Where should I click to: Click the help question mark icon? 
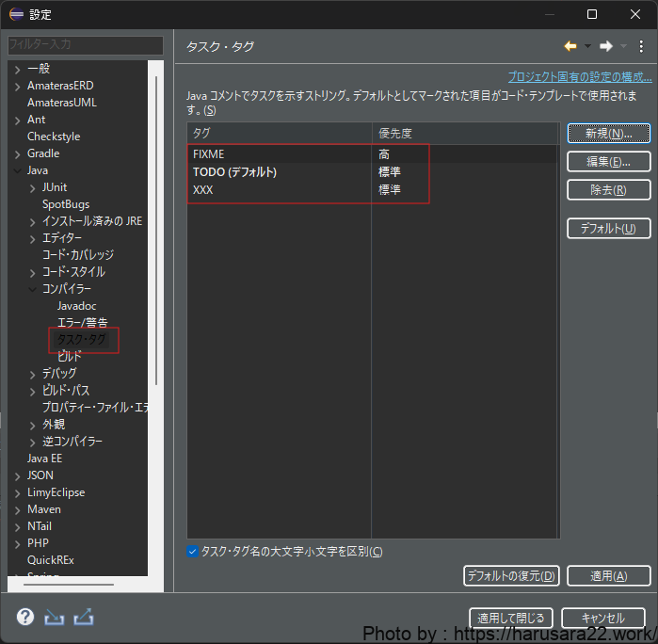point(25,618)
